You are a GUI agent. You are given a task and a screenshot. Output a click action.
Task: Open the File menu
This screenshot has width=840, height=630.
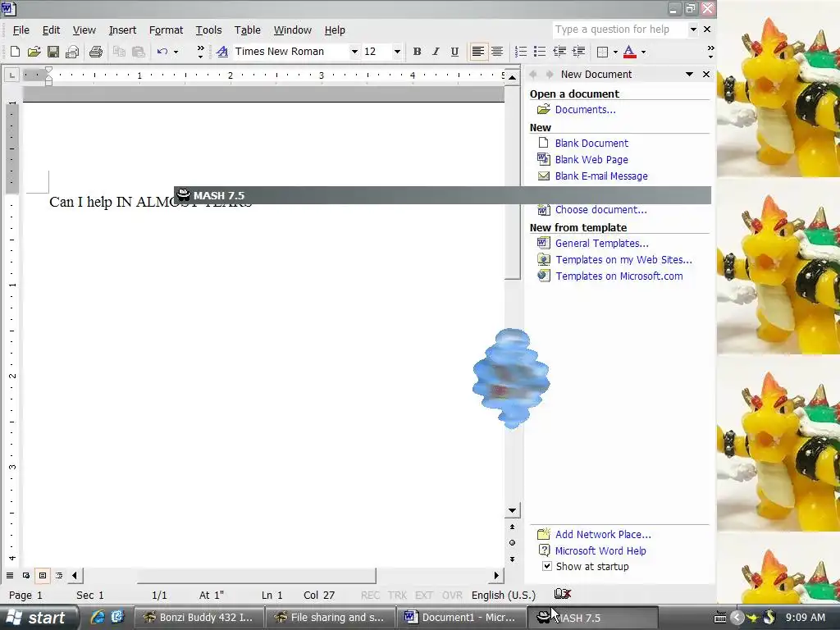pos(21,30)
